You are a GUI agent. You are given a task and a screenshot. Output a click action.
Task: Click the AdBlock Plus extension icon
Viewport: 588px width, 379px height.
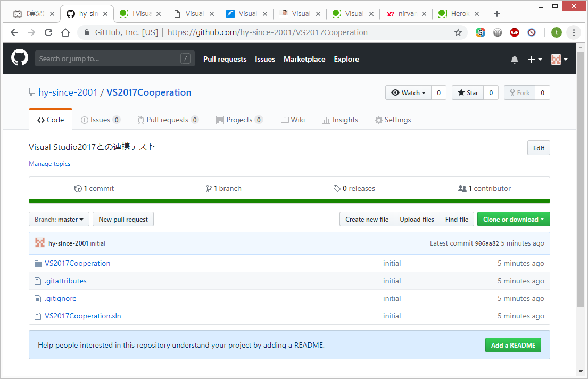point(515,32)
